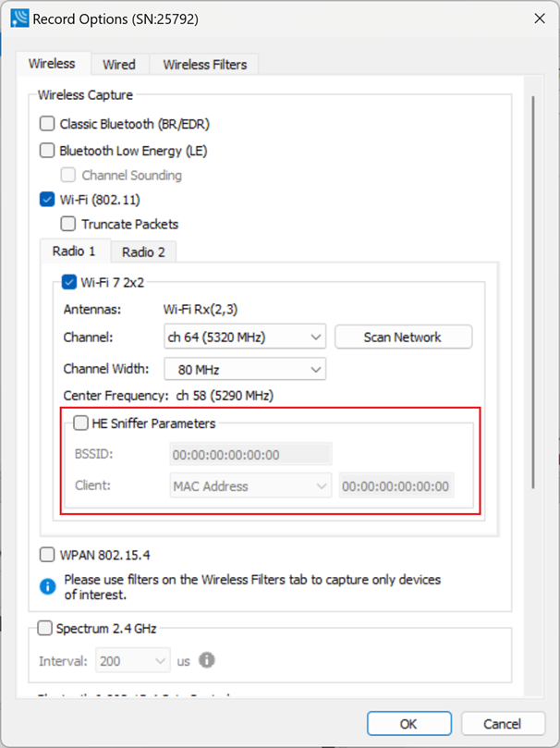The width and height of the screenshot is (560, 748).
Task: Uncheck the Wi-Fi 7 2x2 checkbox
Action: pyautogui.click(x=69, y=282)
